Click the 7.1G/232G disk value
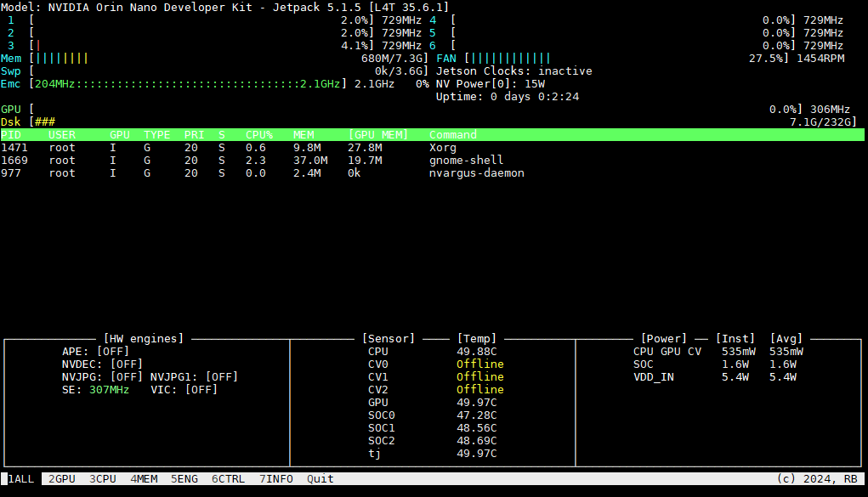This screenshot has width=868, height=497. pos(820,121)
